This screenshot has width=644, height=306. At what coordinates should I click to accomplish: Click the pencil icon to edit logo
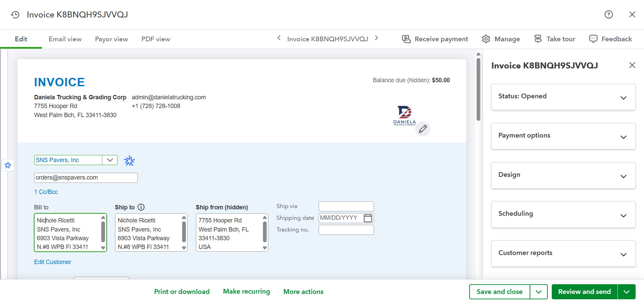point(423,129)
